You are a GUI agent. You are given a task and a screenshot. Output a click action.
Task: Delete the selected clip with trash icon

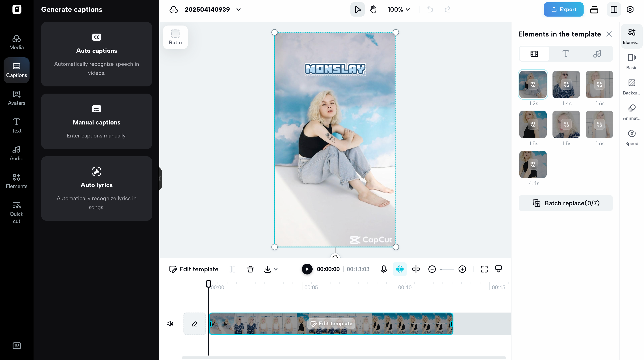[x=250, y=269]
